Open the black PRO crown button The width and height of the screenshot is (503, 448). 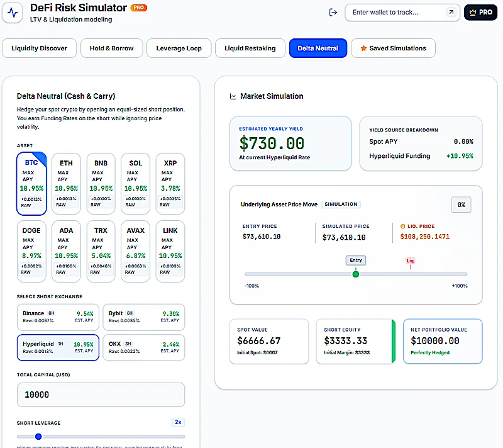click(x=480, y=13)
